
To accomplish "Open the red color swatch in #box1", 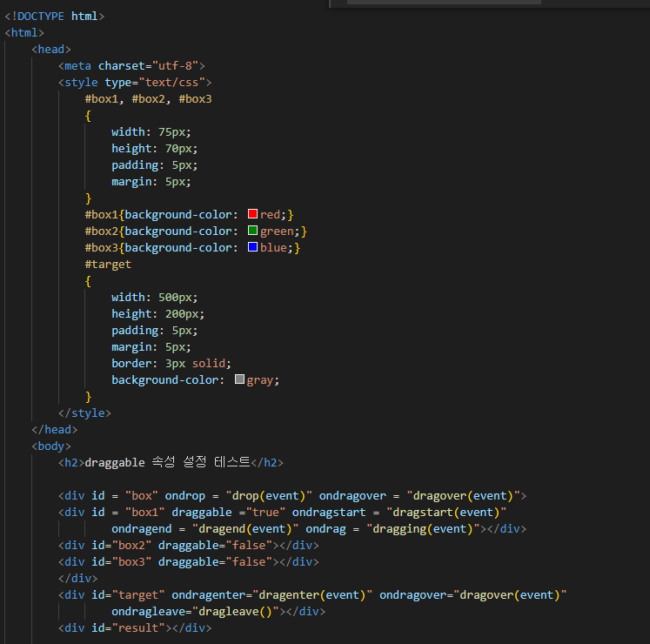I will click(252, 213).
